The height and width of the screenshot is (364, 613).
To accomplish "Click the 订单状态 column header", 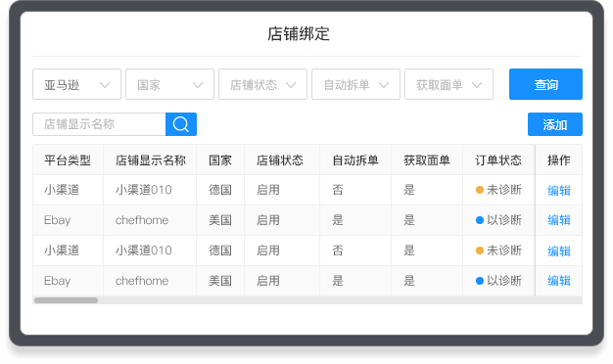I will [x=498, y=160].
